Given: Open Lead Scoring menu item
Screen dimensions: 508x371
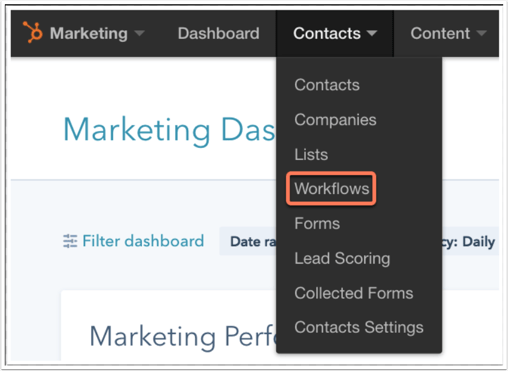Looking at the screenshot, I should tap(342, 258).
